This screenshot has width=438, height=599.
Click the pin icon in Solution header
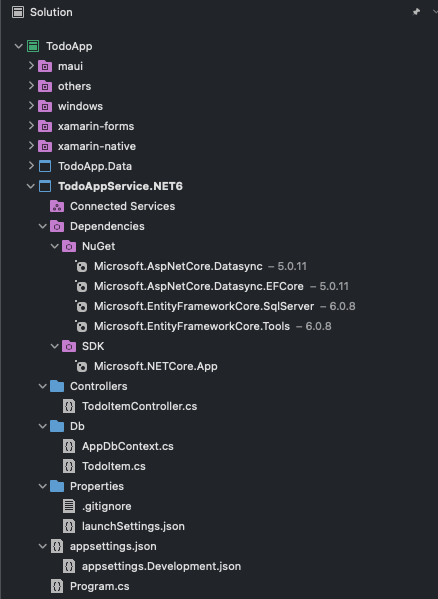tap(416, 12)
